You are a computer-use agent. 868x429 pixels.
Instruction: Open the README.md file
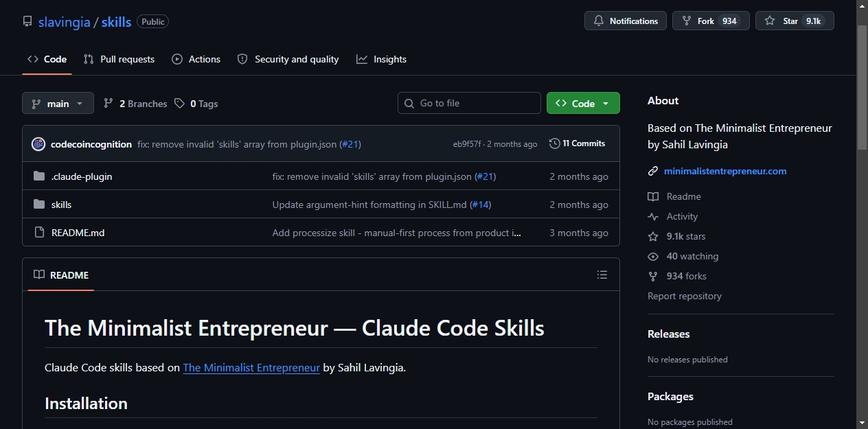tap(78, 233)
